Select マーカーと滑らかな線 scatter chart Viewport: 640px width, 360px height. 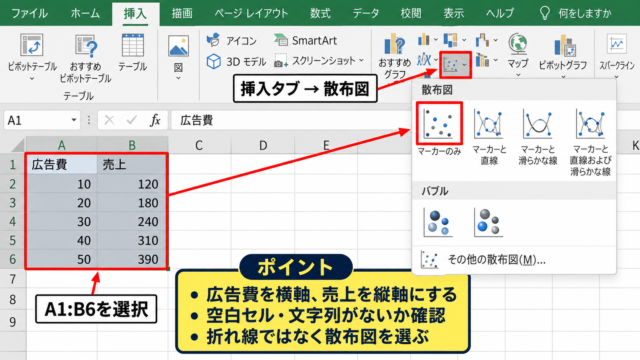click(x=538, y=136)
